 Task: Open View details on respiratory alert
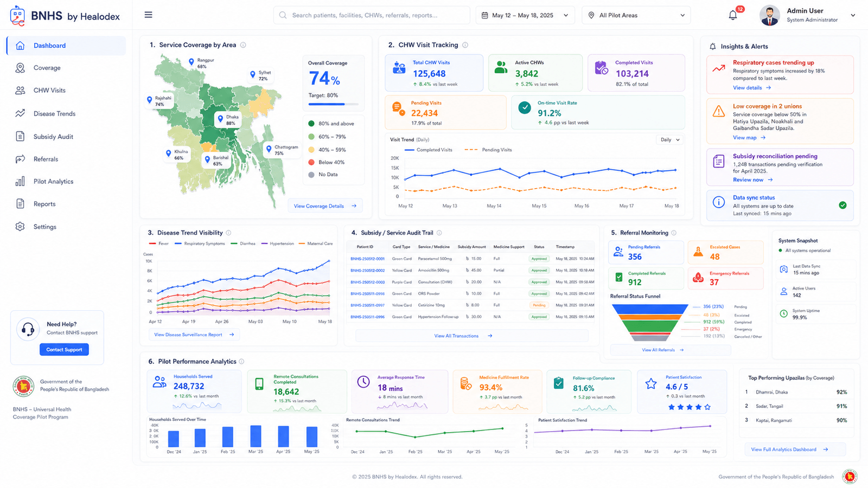[752, 87]
